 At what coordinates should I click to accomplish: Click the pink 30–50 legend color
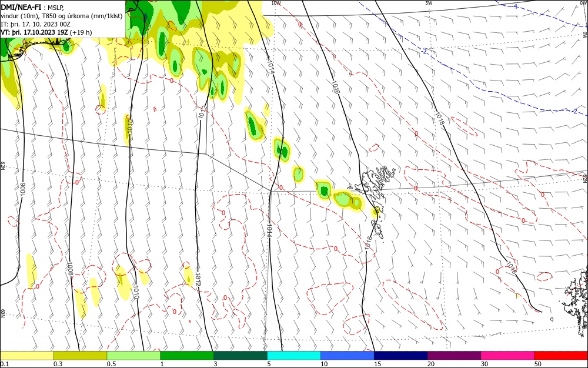click(x=508, y=356)
